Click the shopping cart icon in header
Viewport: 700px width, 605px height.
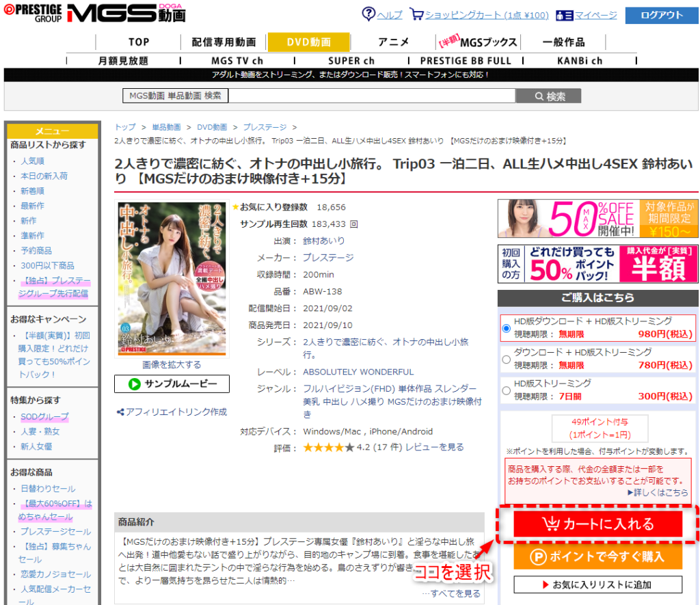[416, 14]
